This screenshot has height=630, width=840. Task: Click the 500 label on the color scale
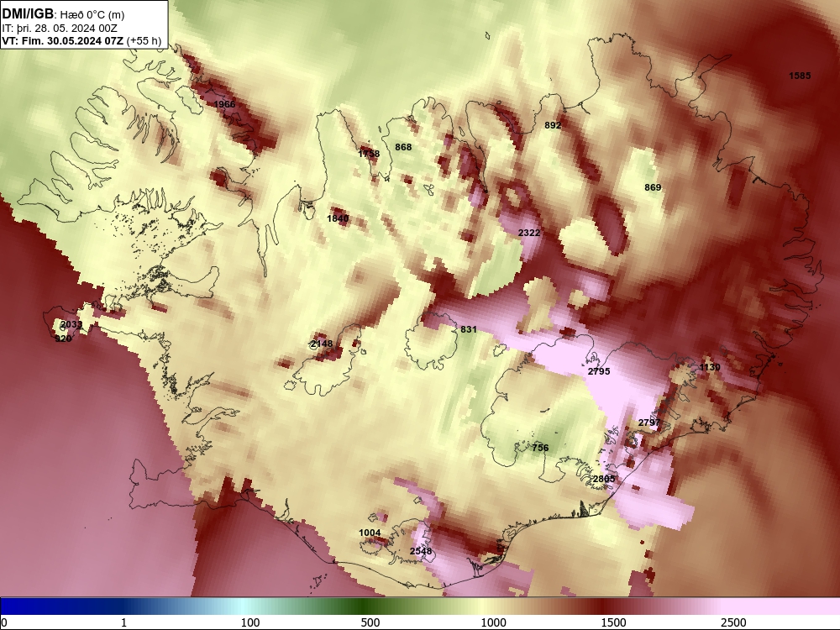370,622
